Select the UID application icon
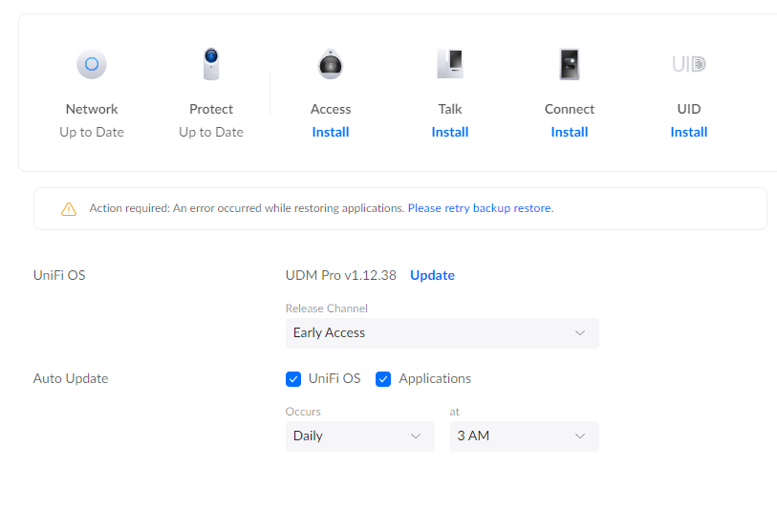777x532 pixels. tap(688, 65)
